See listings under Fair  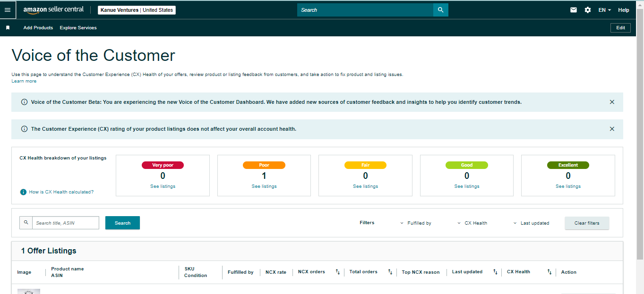tap(365, 186)
